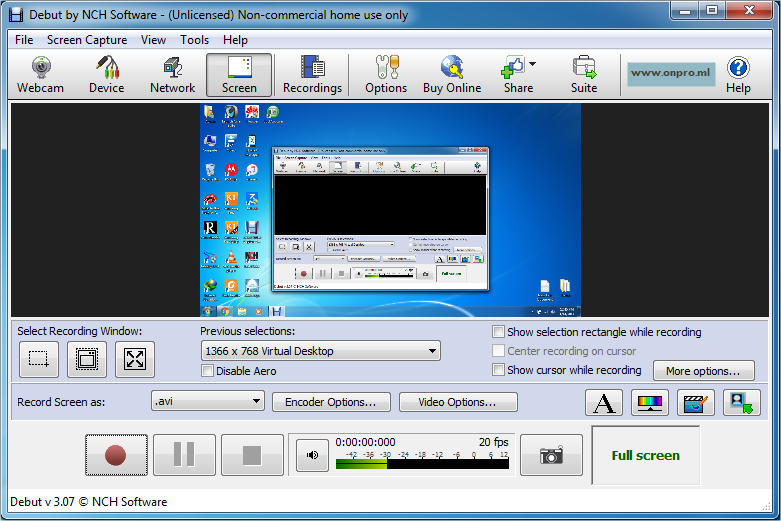Click the Debut v 3.07 status text
The width and height of the screenshot is (781, 521).
click(x=89, y=502)
